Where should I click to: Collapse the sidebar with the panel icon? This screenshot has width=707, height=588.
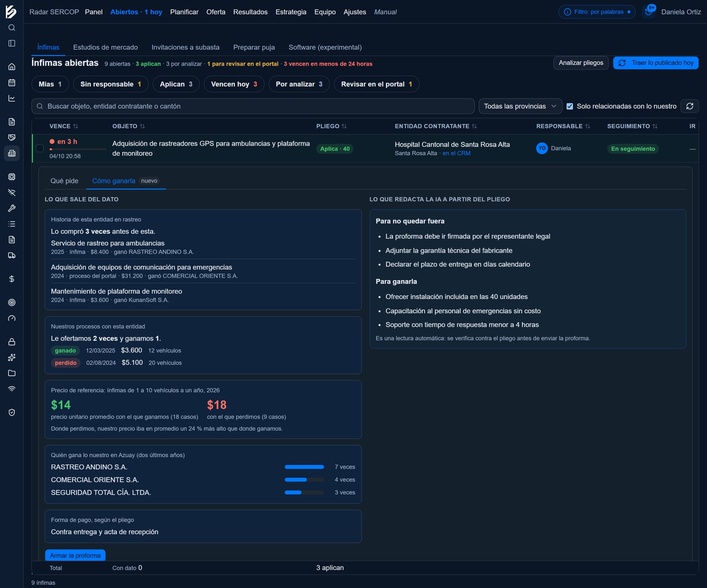12,43
